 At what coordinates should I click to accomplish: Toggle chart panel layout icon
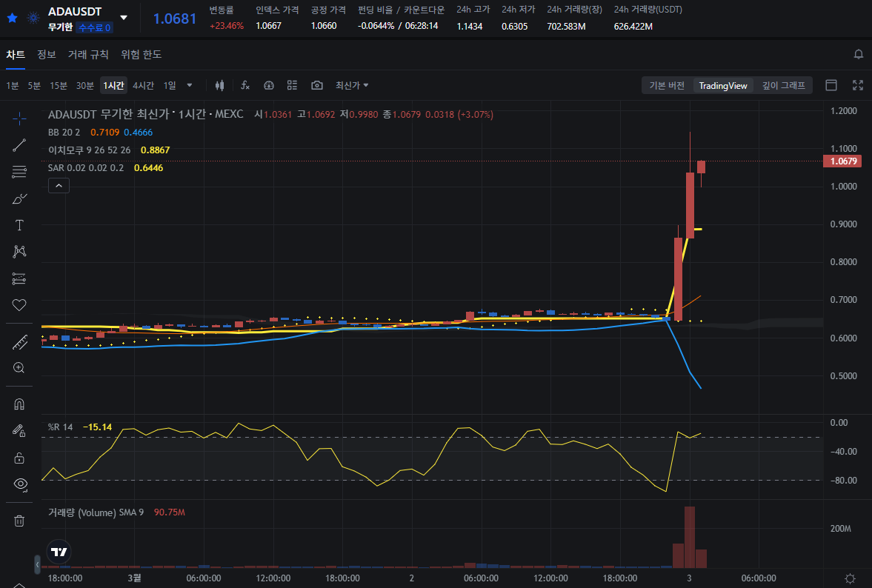coord(831,85)
